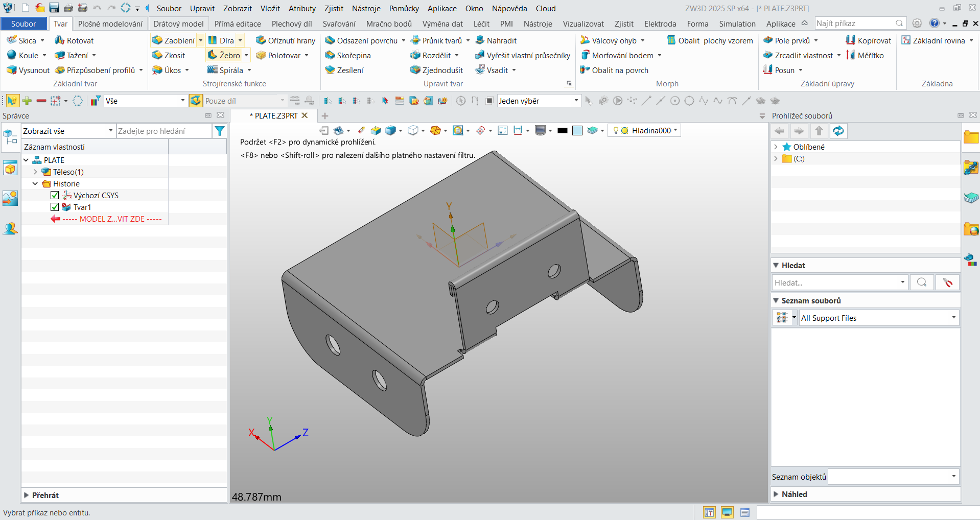Click the filter funnel icon in Správce
Viewport: 980px width, 520px height.
(220, 131)
